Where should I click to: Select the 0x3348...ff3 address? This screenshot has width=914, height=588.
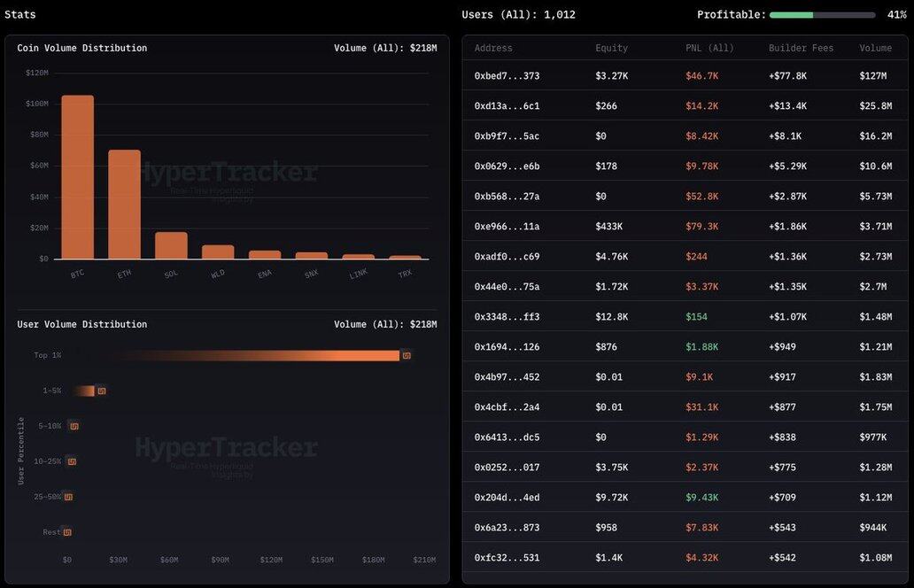(x=507, y=317)
